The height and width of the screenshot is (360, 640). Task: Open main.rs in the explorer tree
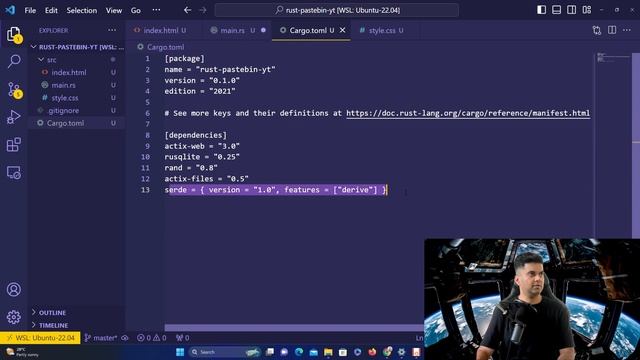(x=77, y=85)
